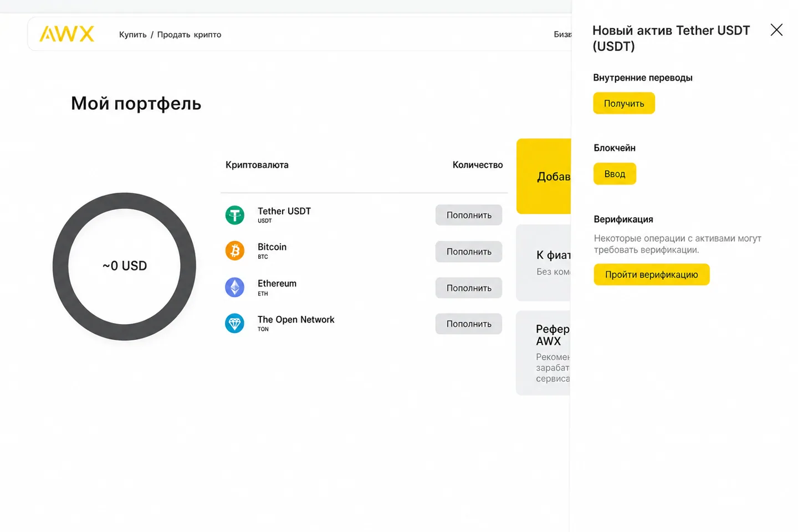Click the Ethereum coin icon
The height and width of the screenshot is (532, 798).
(234, 288)
